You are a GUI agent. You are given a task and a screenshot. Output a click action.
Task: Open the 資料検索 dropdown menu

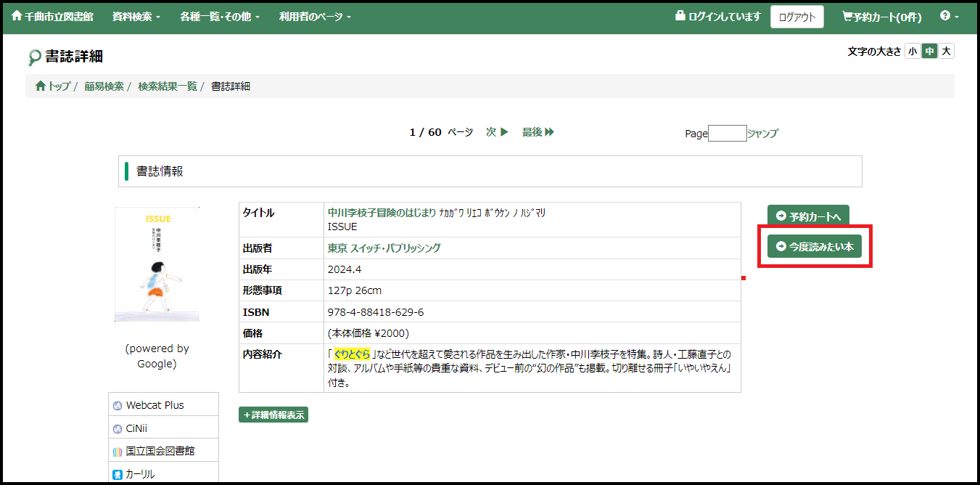coord(136,16)
